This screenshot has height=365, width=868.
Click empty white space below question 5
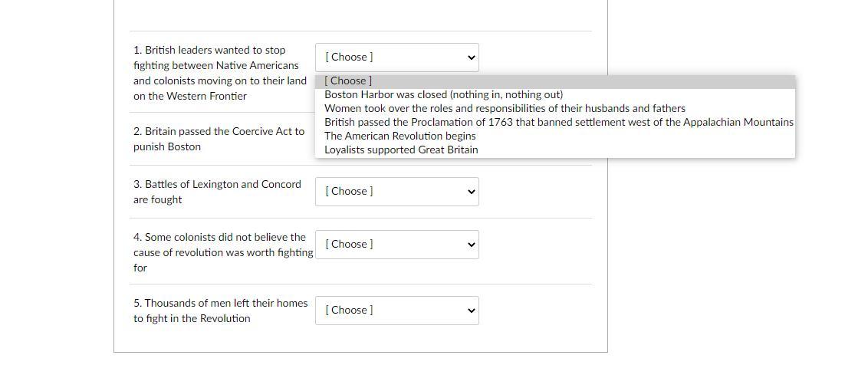point(360,340)
